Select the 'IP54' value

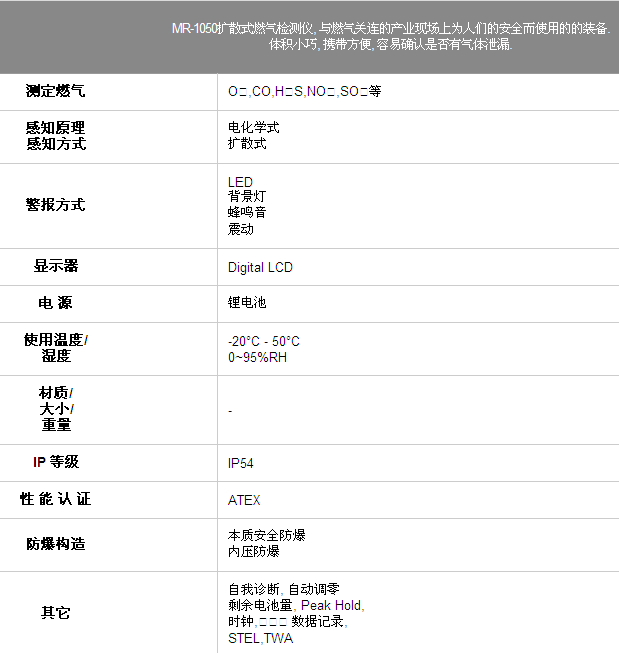[241, 464]
